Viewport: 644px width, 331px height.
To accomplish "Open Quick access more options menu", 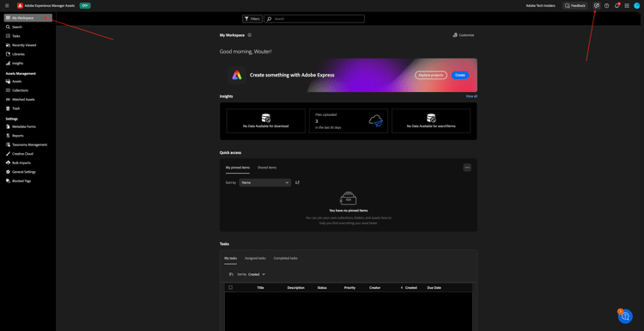I will [x=467, y=168].
